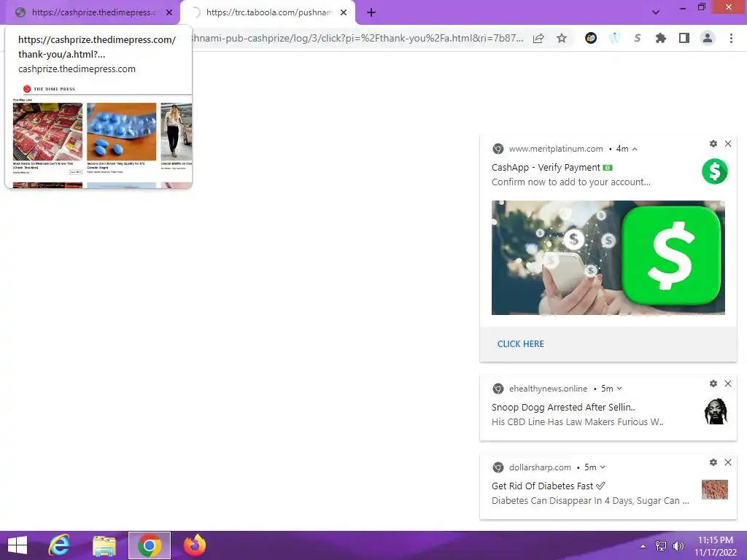The height and width of the screenshot is (560, 747).
Task: Dismiss the CashApp Verify Payment notification
Action: coord(728,144)
